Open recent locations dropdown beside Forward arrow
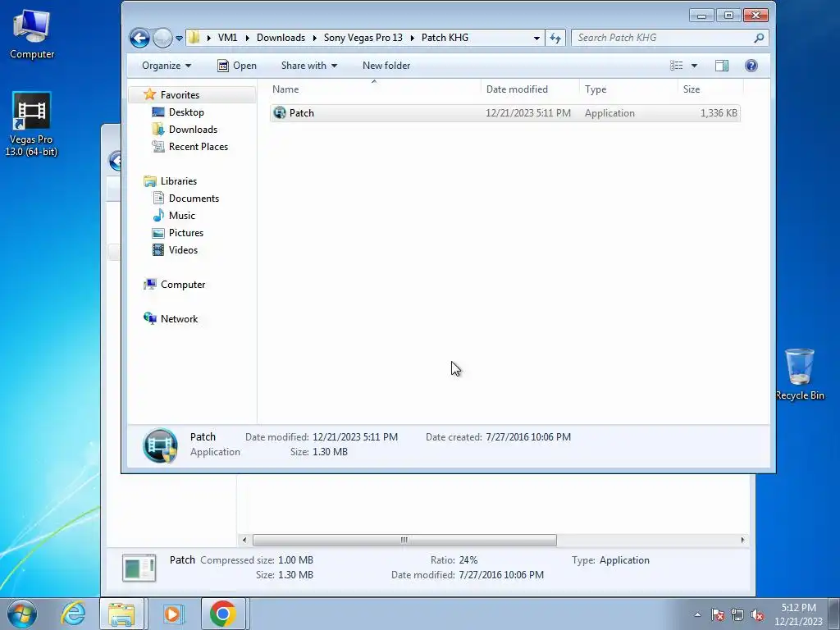Viewport: 840px width, 630px height. (x=179, y=38)
